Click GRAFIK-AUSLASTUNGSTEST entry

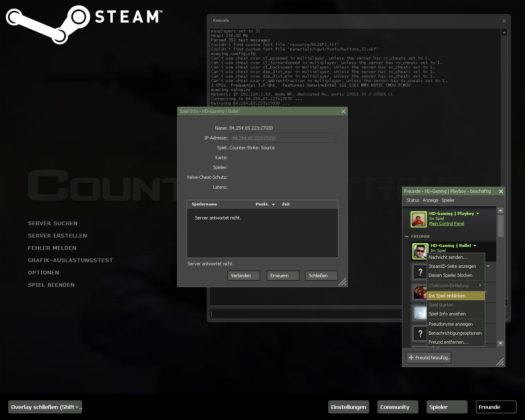71,260
